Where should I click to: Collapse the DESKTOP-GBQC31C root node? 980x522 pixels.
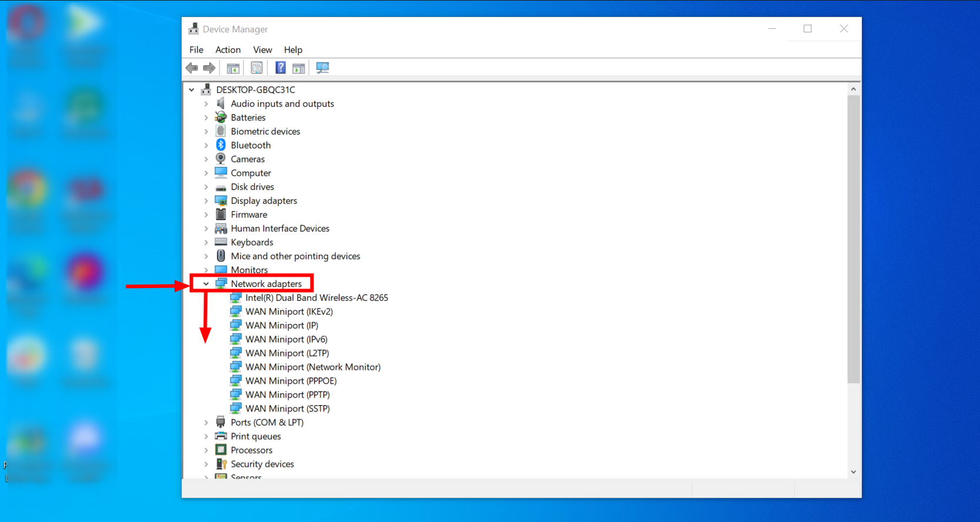192,90
